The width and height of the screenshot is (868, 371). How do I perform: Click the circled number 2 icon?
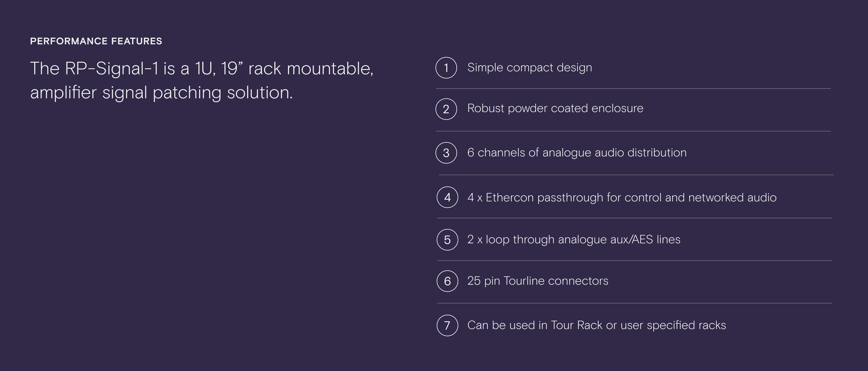[446, 109]
